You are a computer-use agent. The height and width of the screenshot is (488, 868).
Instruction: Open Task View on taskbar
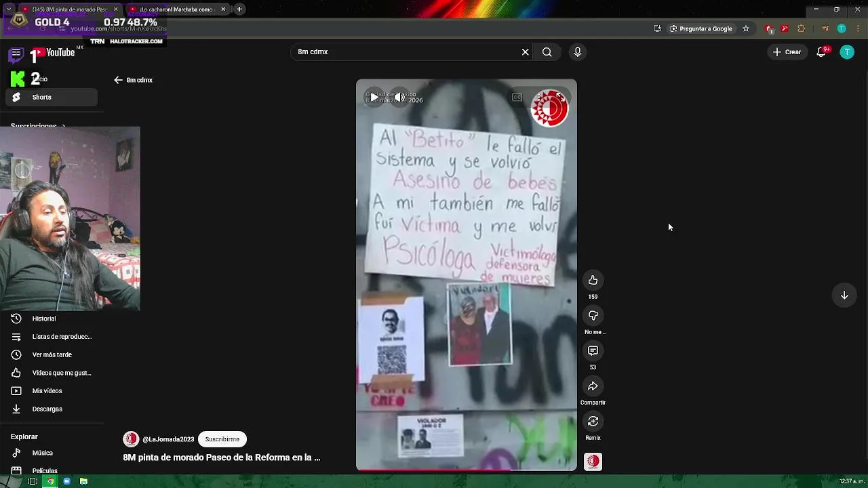coord(32,481)
